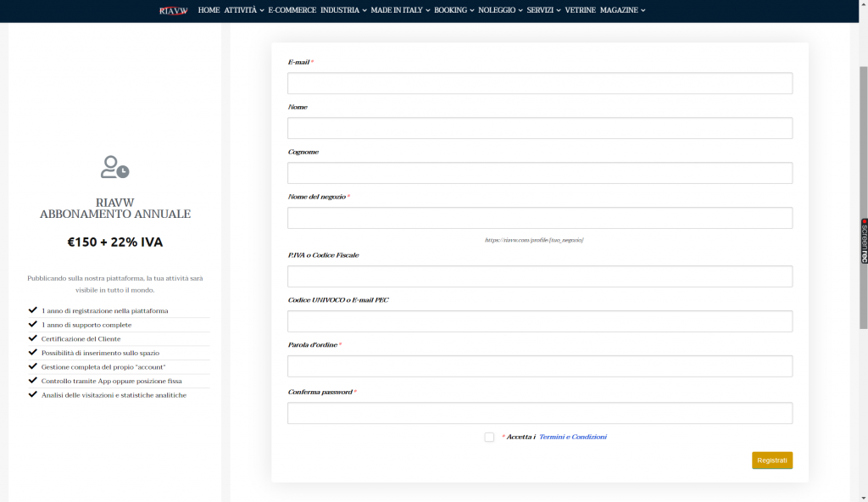The height and width of the screenshot is (502, 868).
Task: Open the BOOKING dropdown
Action: 453,10
